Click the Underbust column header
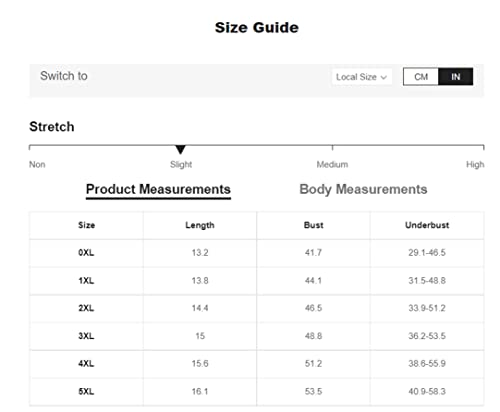Image resolution: width=500 pixels, height=412 pixels. [427, 225]
